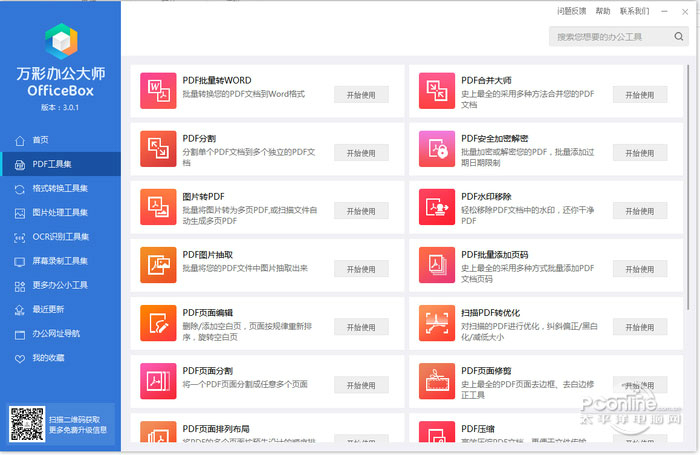Click 开始使用 for PDF合并大师
Screen dimensions: 700x455
coord(640,95)
